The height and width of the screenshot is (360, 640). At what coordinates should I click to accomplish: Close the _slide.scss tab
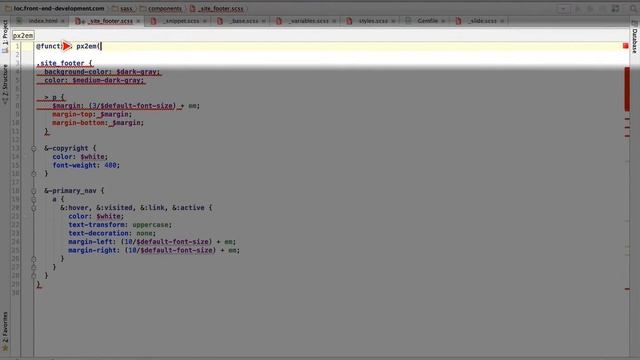[x=502, y=21]
